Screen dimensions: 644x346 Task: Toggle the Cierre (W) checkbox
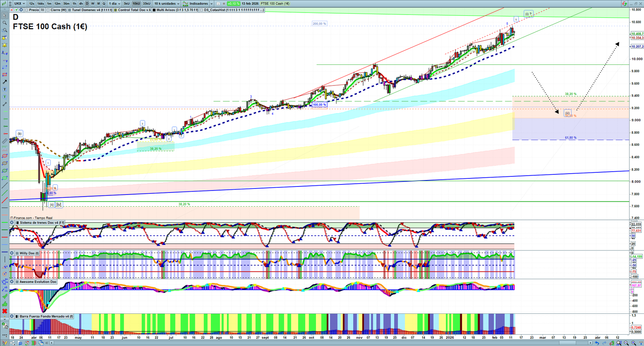48,10
